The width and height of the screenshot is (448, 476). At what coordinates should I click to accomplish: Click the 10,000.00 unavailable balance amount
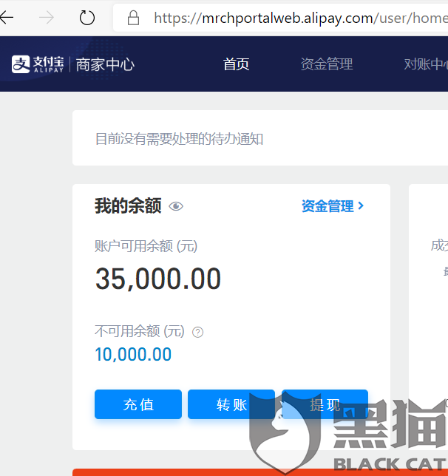click(133, 354)
